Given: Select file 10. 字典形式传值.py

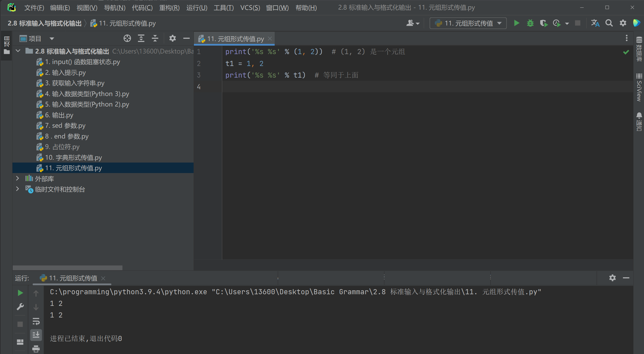Looking at the screenshot, I should [x=69, y=157].
